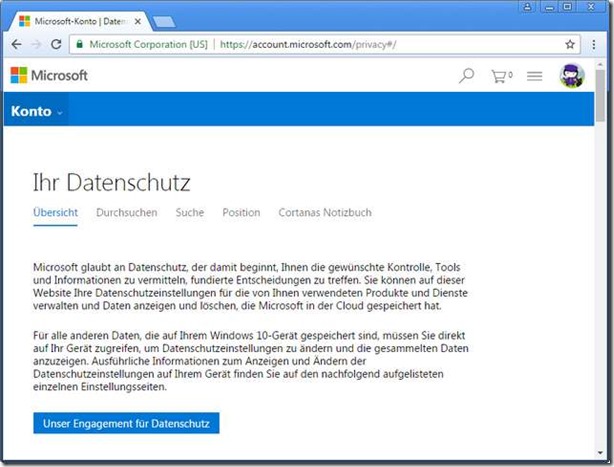Close the Microsoft-Konto browser tab
The height and width of the screenshot is (467, 614).
coord(137,22)
